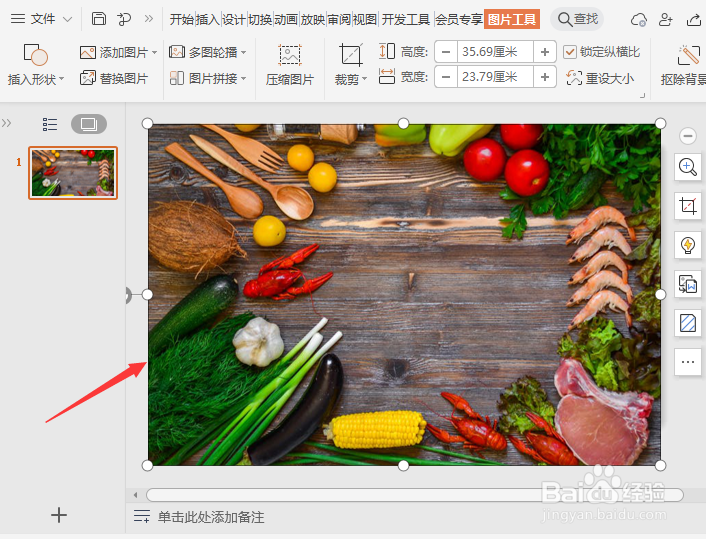706x539 pixels.
Task: Select the 图片工具 tab
Action: click(x=512, y=19)
